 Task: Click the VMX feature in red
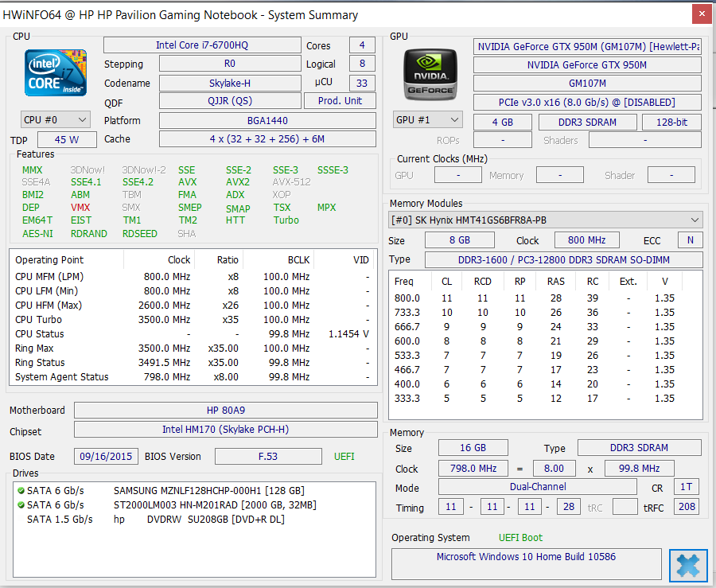(80, 207)
